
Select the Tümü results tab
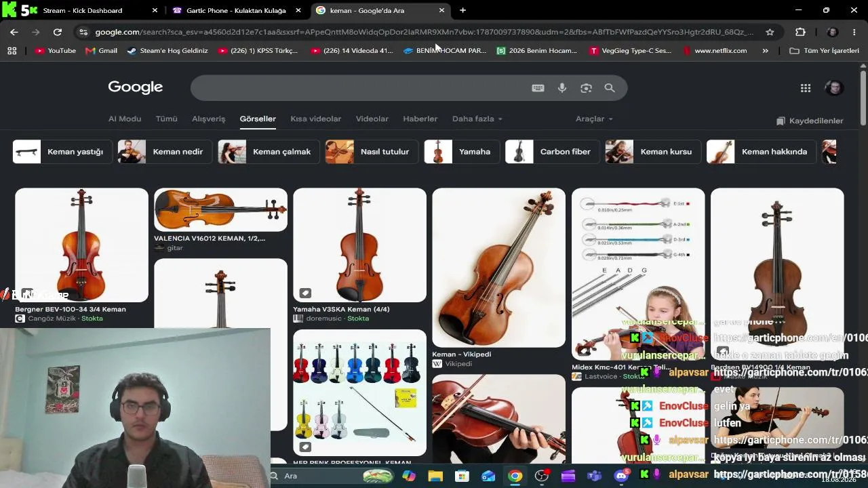166,119
